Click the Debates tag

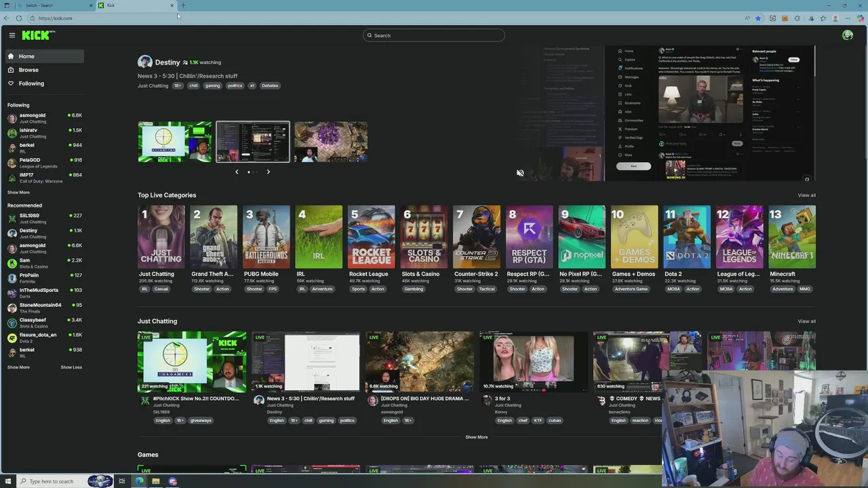coord(270,85)
